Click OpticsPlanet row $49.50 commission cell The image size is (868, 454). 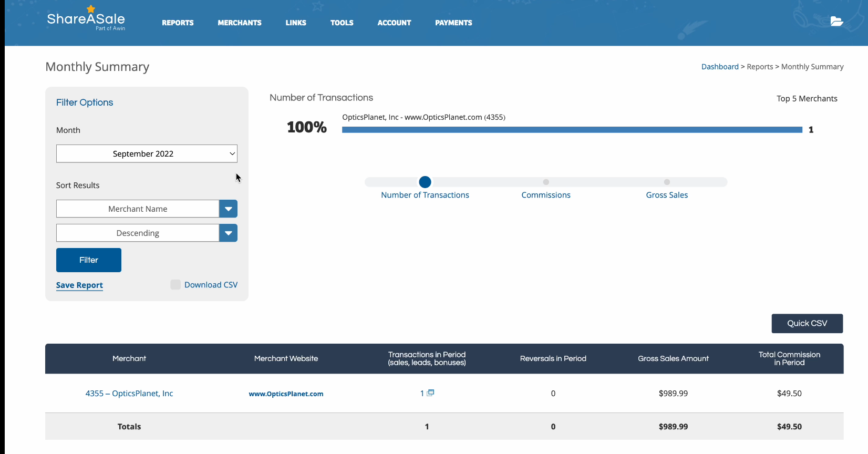pyautogui.click(x=789, y=393)
